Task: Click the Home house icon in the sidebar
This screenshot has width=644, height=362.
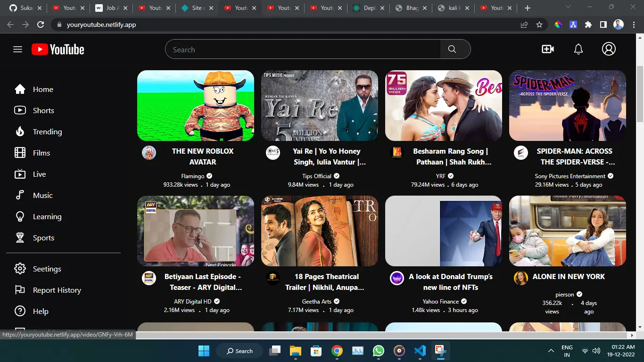Action: coord(20,89)
